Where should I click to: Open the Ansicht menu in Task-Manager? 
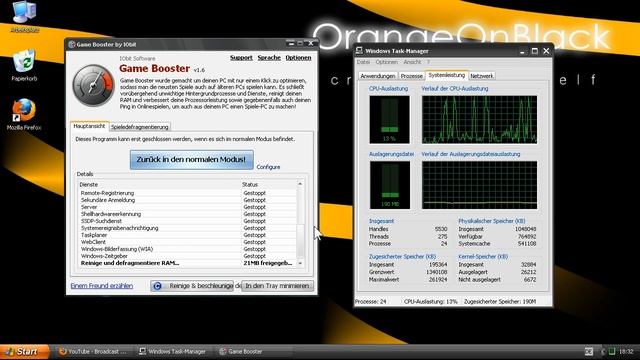click(x=412, y=62)
